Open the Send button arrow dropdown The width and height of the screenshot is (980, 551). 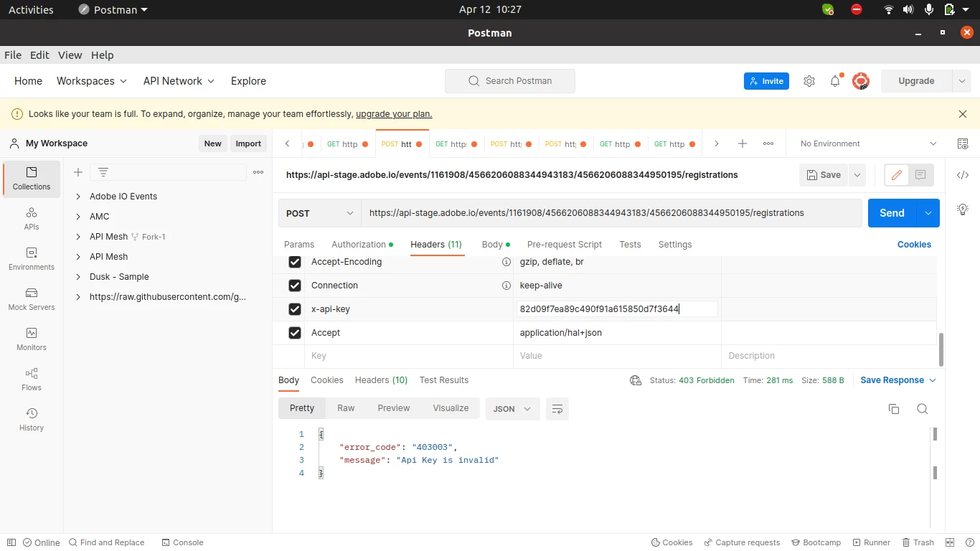(x=928, y=213)
